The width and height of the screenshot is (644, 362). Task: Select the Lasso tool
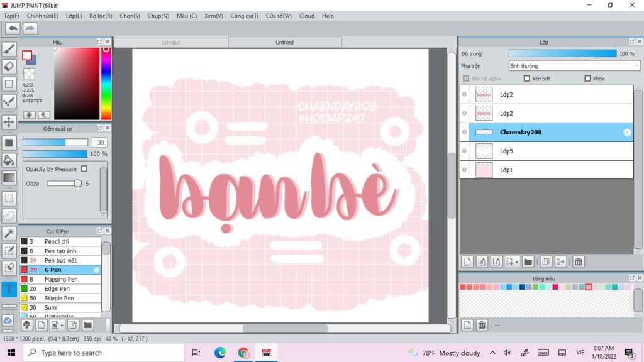9,216
